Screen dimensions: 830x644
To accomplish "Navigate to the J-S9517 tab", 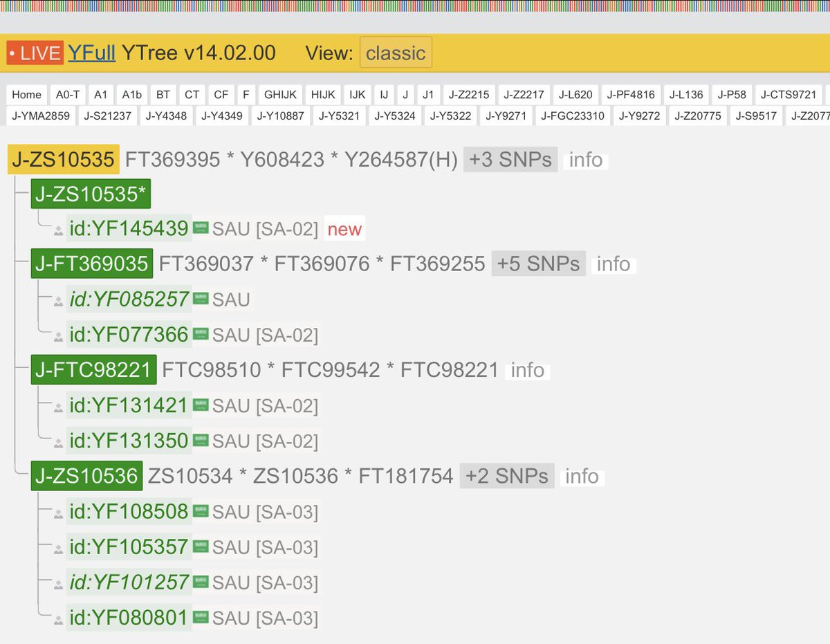I will 756,116.
